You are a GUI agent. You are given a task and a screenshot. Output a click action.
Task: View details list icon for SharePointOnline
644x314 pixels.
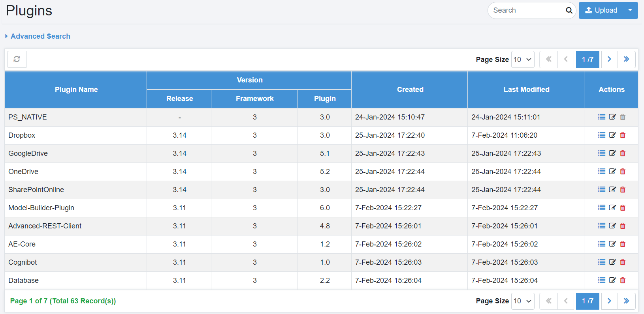point(602,189)
